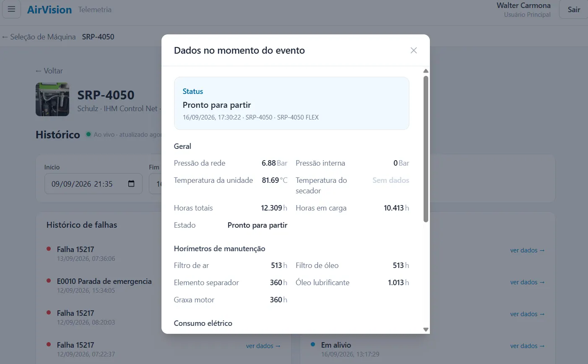Click the dialog vertical scrollbar thumb
The width and height of the screenshot is (588, 364).
(426, 149)
